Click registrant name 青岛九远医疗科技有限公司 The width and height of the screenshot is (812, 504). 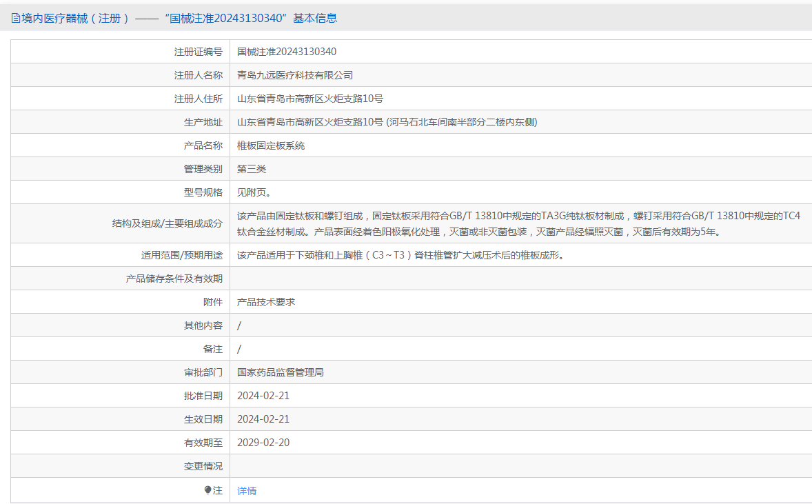294,75
